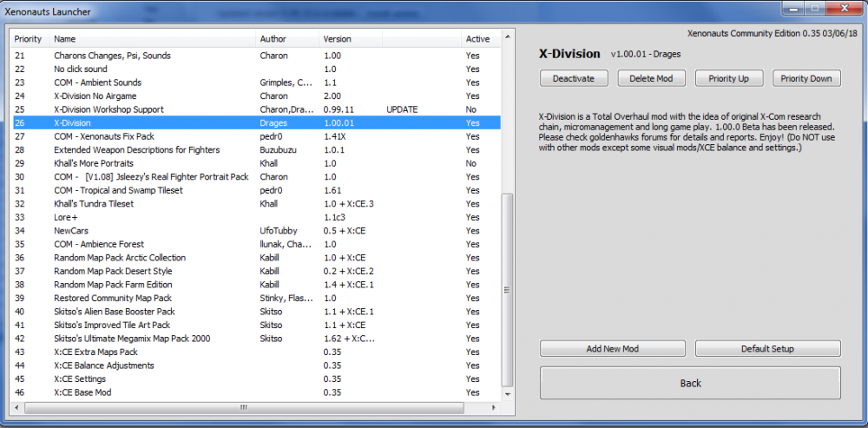Select 'Khall's More Portraits' mod

point(256,163)
